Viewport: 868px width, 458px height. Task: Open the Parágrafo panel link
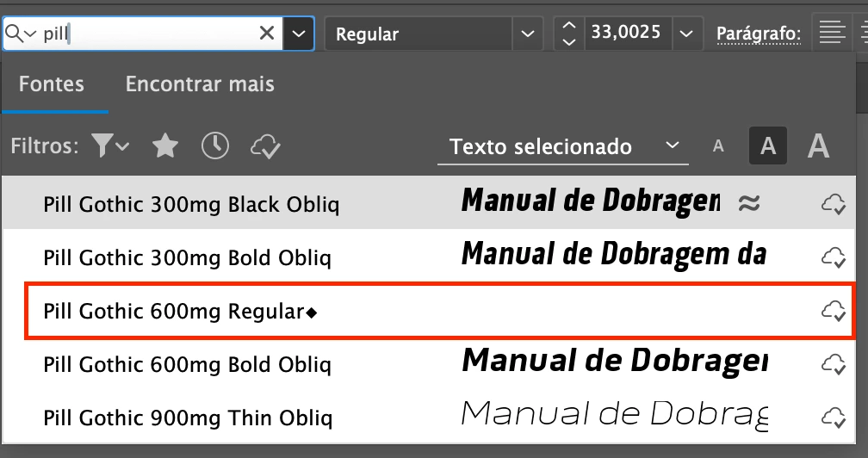759,34
